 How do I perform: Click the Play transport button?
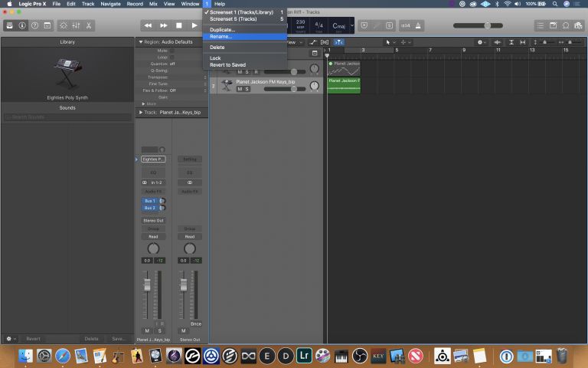click(194, 25)
